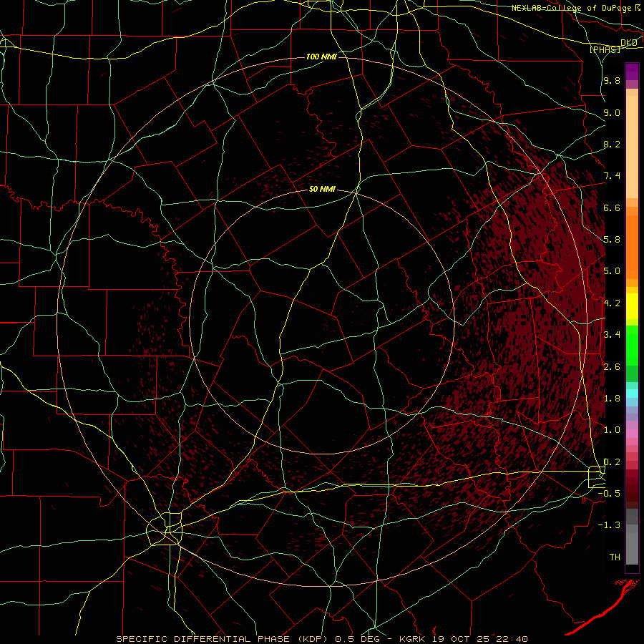Select the 8.2 scale label
Viewport: 644px width, 644px height.
612,144
